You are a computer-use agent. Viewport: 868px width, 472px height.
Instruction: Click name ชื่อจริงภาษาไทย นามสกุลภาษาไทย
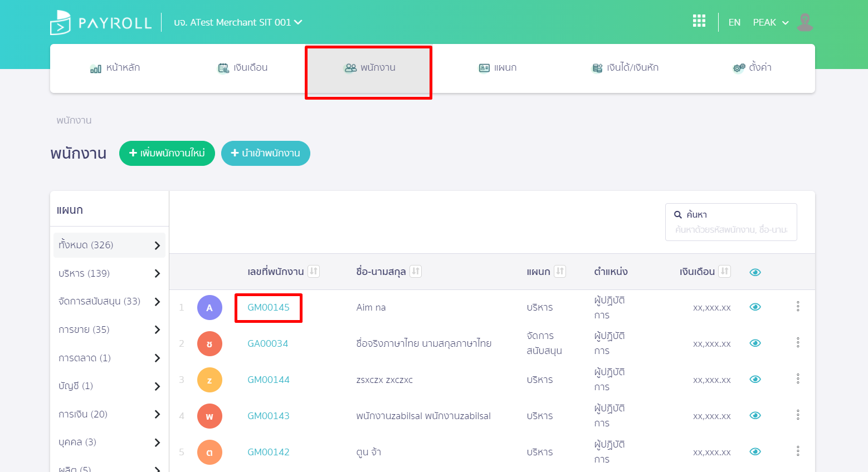tap(424, 343)
